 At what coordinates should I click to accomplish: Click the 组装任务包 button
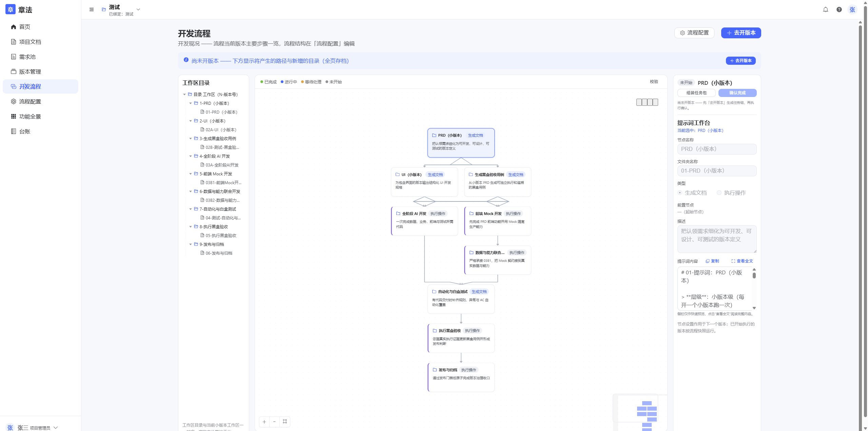coord(696,93)
